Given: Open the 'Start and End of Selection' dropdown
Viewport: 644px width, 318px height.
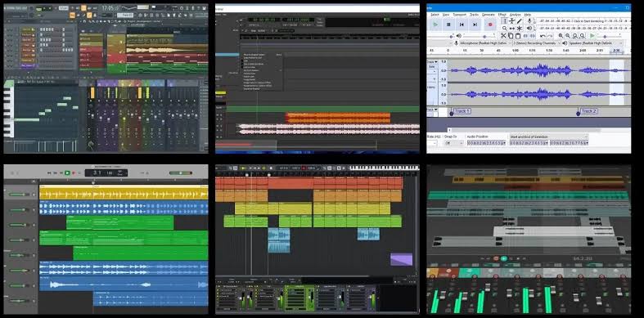Looking at the screenshot, I should [x=549, y=137].
